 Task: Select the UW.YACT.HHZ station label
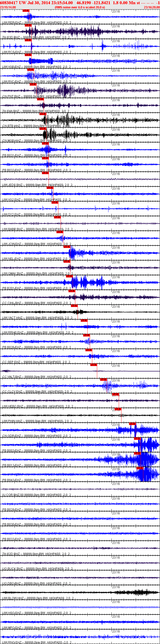click(38, 318)
